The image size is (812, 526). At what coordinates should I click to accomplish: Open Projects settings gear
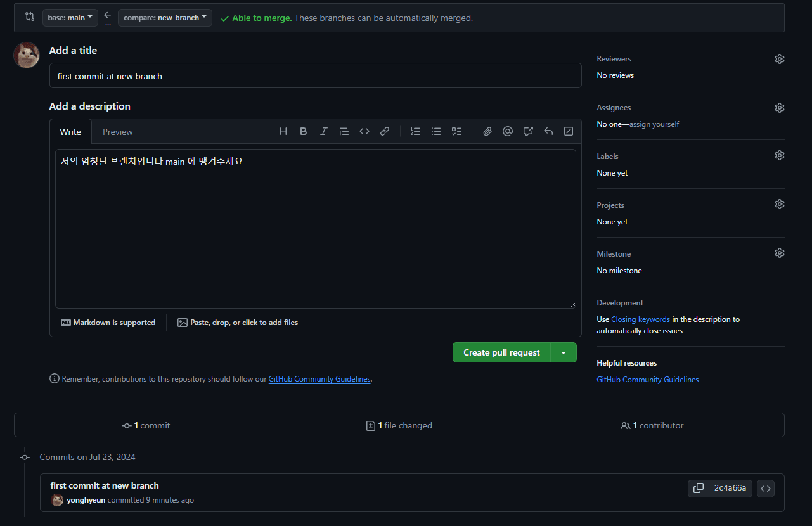pyautogui.click(x=780, y=204)
